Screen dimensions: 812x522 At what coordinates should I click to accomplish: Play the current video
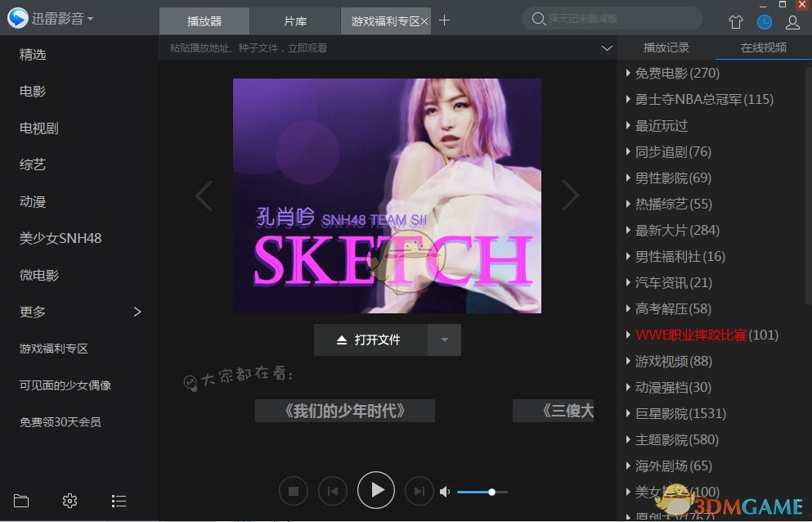[x=376, y=490]
